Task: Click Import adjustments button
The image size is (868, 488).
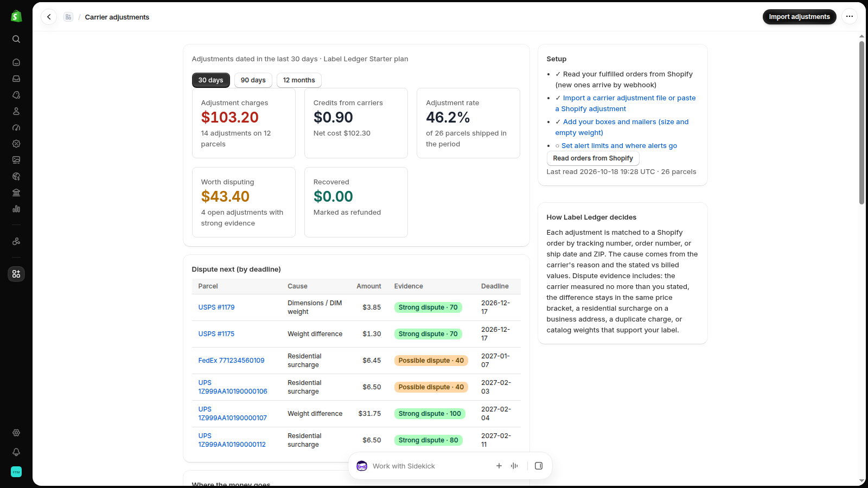Action: pyautogui.click(x=799, y=17)
